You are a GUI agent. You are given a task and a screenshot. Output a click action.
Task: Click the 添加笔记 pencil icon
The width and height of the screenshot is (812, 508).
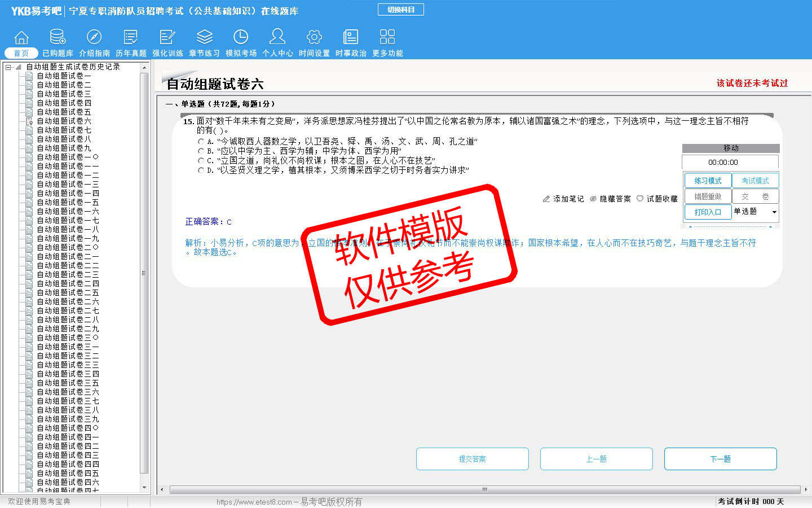click(546, 199)
